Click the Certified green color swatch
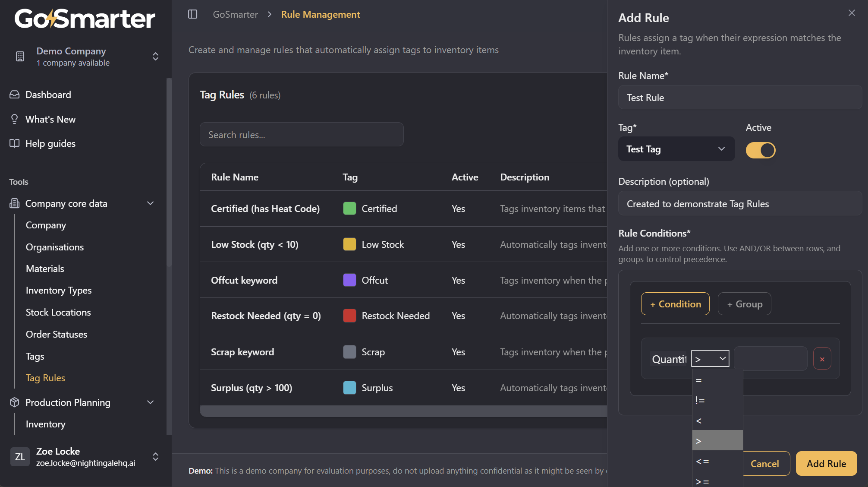Screen dimensions: 868x487 click(x=349, y=209)
